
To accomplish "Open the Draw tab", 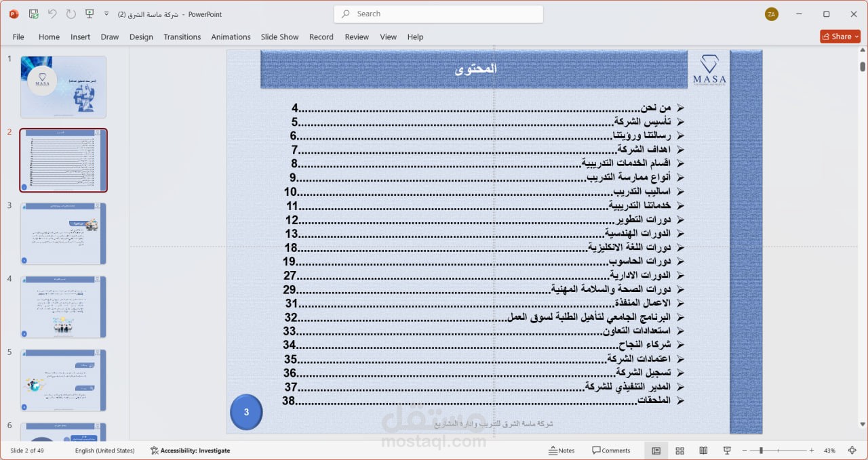I will point(110,37).
